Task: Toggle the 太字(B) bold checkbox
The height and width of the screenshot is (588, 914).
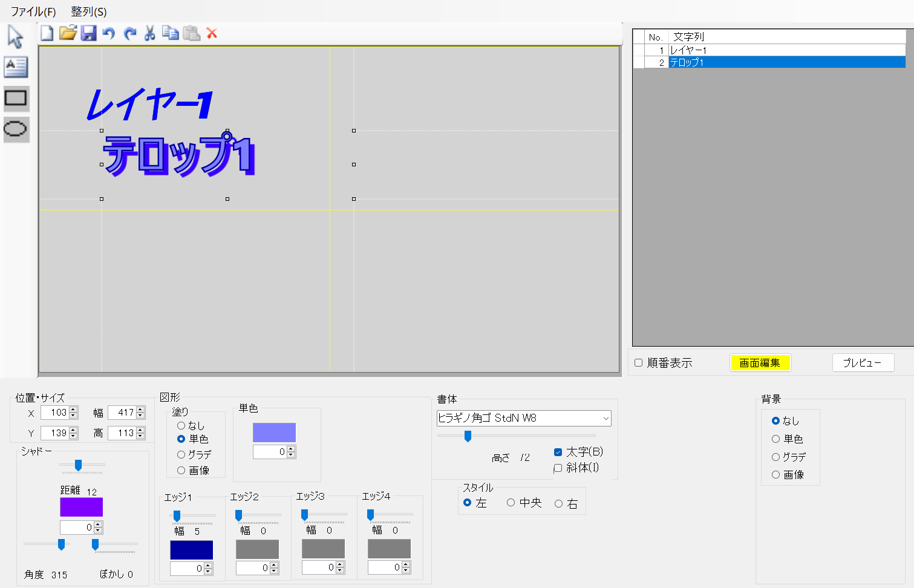Action: click(x=558, y=452)
